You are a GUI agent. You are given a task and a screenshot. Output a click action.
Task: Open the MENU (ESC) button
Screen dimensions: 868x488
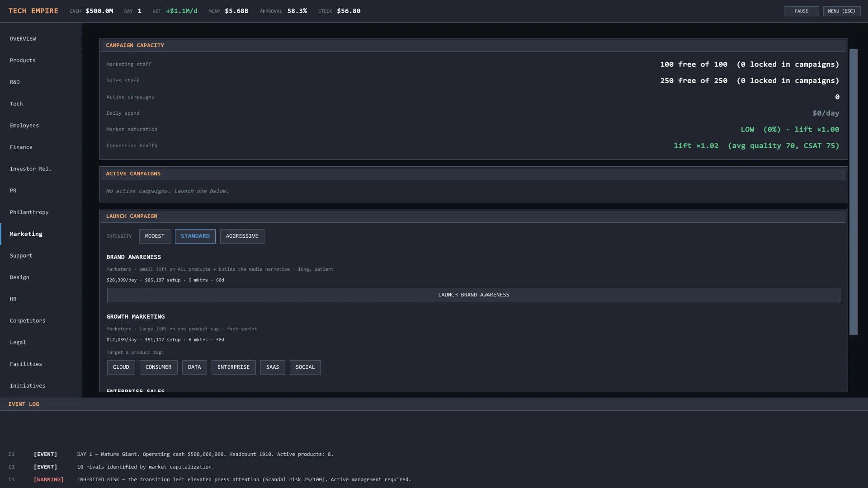coord(841,11)
